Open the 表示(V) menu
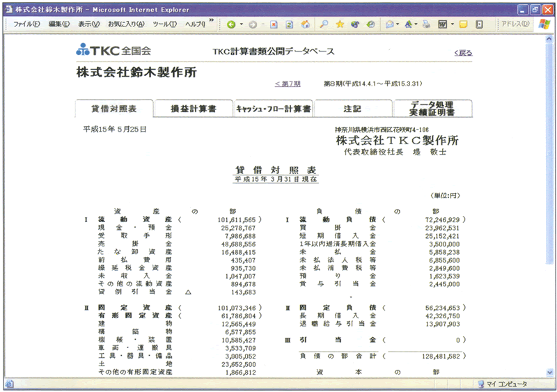Screen dimensions: 557x392 point(89,24)
